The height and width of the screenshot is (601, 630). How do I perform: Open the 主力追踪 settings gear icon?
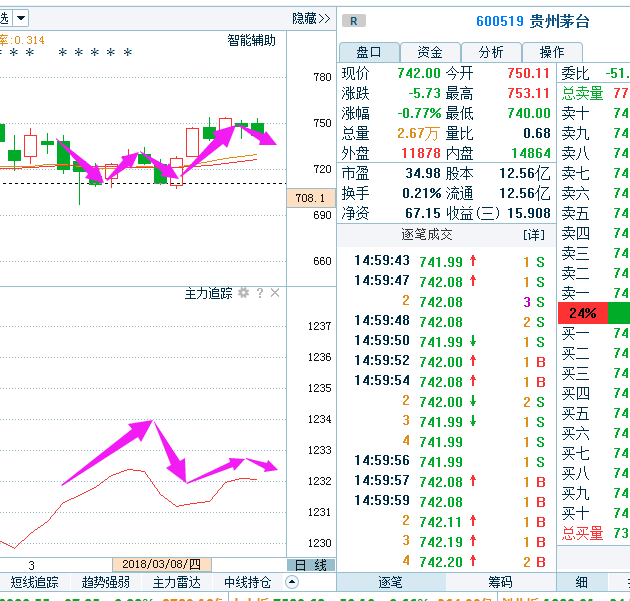(x=243, y=293)
